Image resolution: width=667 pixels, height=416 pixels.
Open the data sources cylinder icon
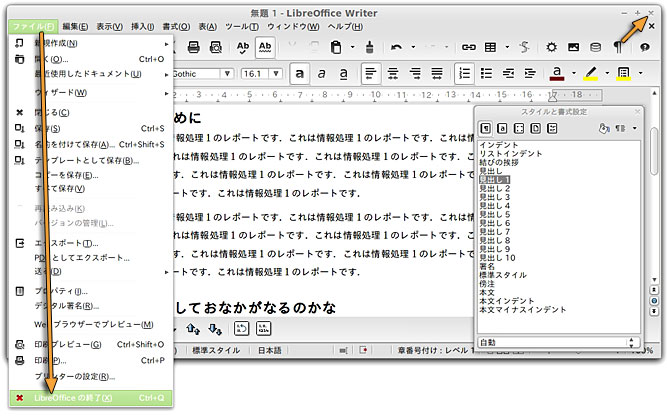coord(596,47)
